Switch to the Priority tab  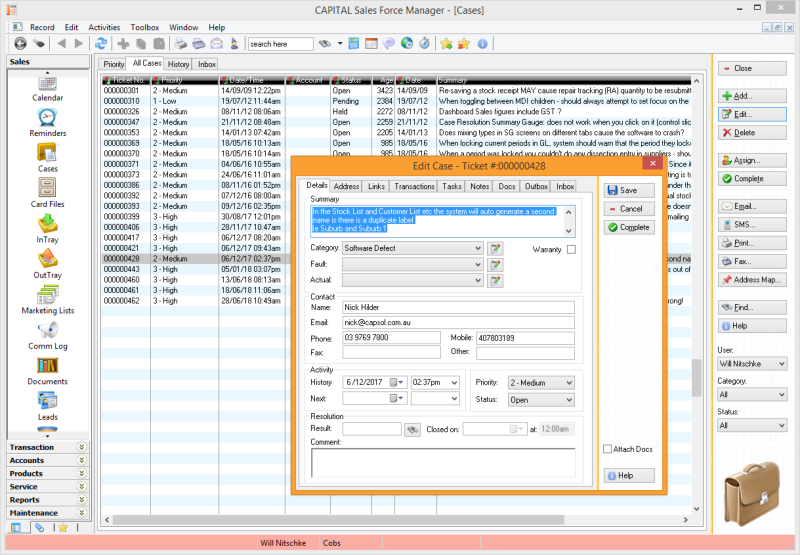(x=113, y=64)
